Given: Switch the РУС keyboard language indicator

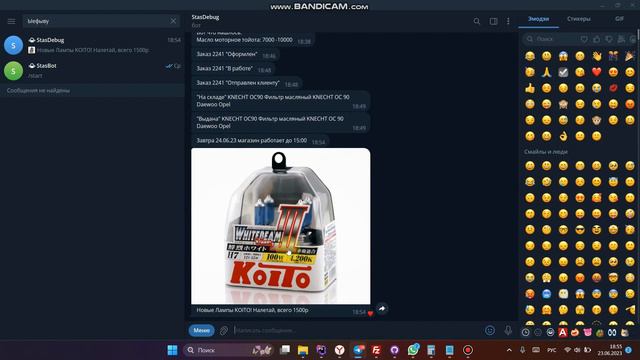Looking at the screenshot, I should pyautogui.click(x=551, y=350).
